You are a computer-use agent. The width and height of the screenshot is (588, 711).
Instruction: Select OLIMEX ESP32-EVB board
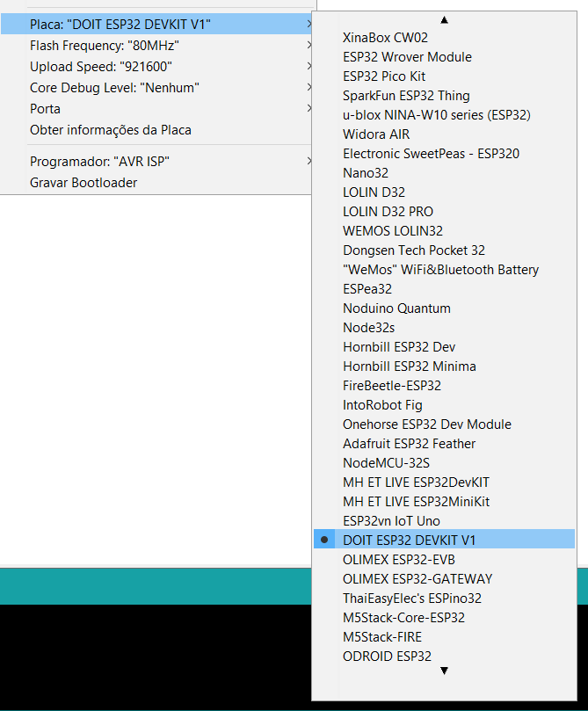(x=444, y=560)
